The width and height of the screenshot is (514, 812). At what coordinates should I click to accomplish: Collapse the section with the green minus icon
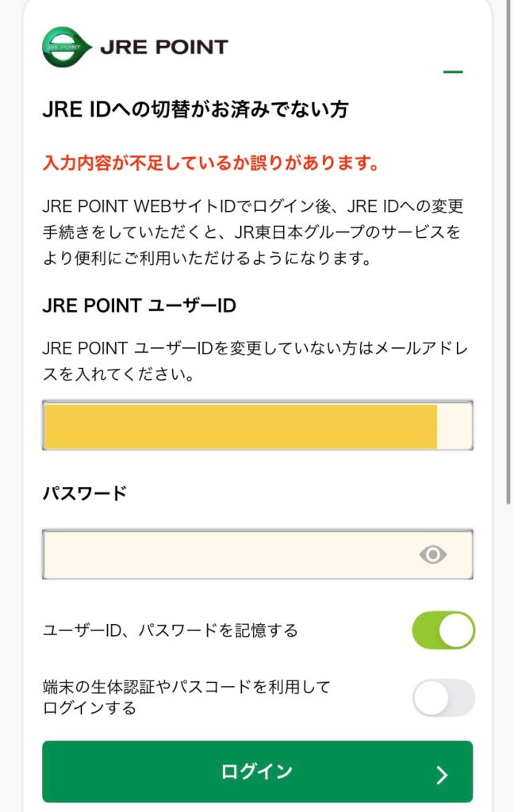coord(453,72)
